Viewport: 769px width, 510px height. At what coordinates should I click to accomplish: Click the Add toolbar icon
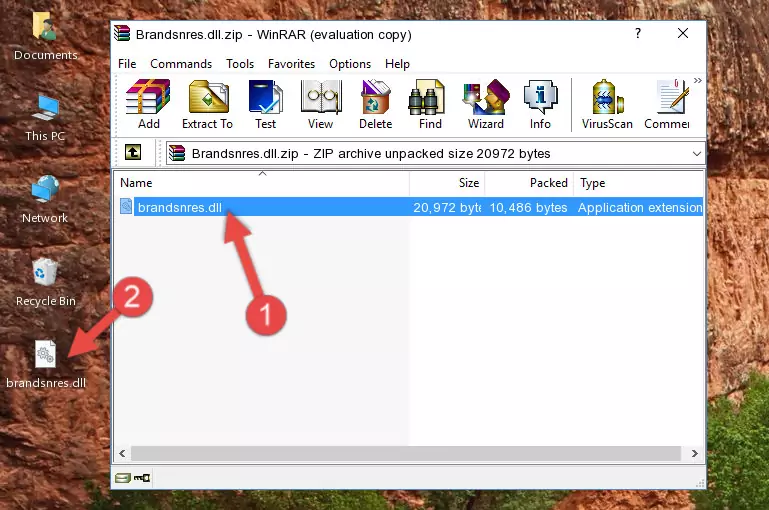click(148, 104)
